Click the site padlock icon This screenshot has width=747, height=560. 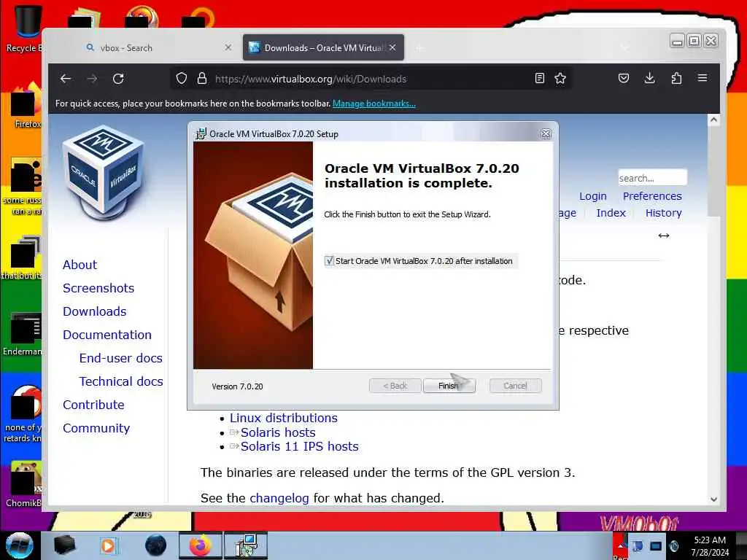[x=202, y=78]
